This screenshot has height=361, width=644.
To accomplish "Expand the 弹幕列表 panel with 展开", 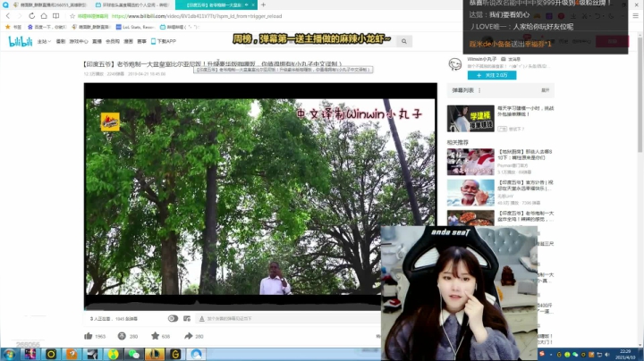I will [x=545, y=90].
